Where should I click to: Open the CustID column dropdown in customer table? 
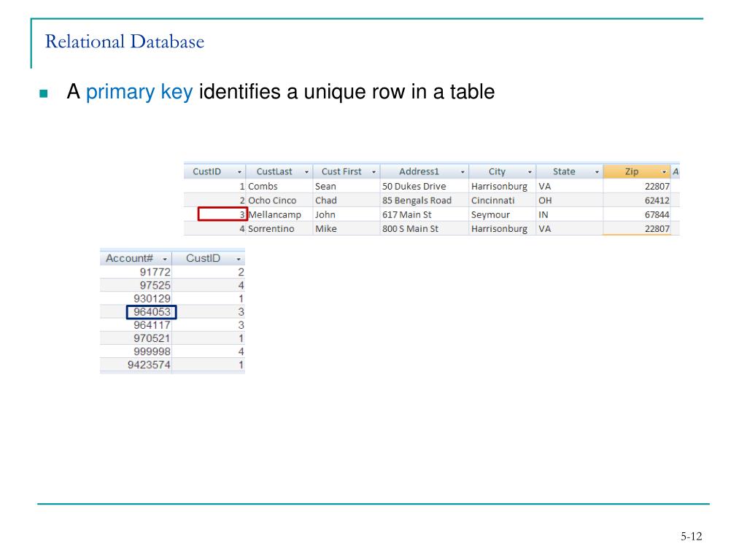click(x=239, y=172)
